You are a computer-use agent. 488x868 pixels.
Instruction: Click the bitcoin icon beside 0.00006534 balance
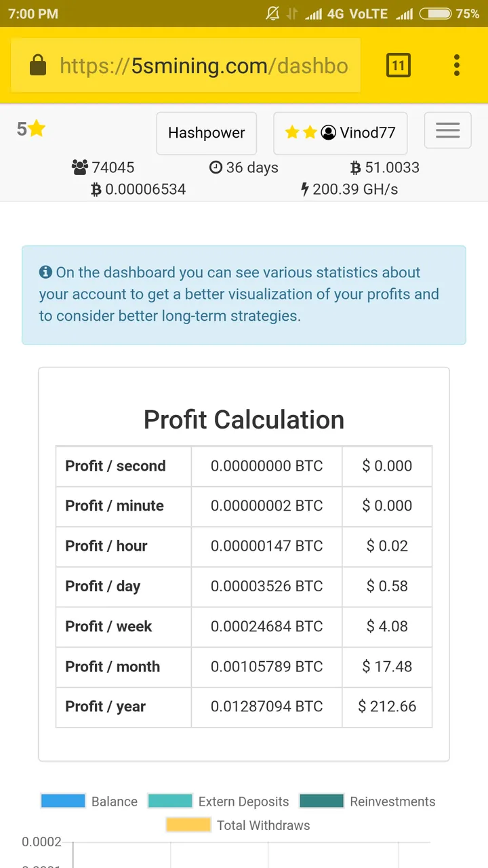click(x=96, y=189)
